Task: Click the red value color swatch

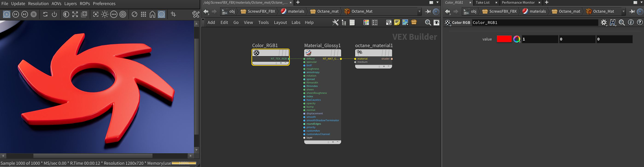Action: pyautogui.click(x=504, y=39)
